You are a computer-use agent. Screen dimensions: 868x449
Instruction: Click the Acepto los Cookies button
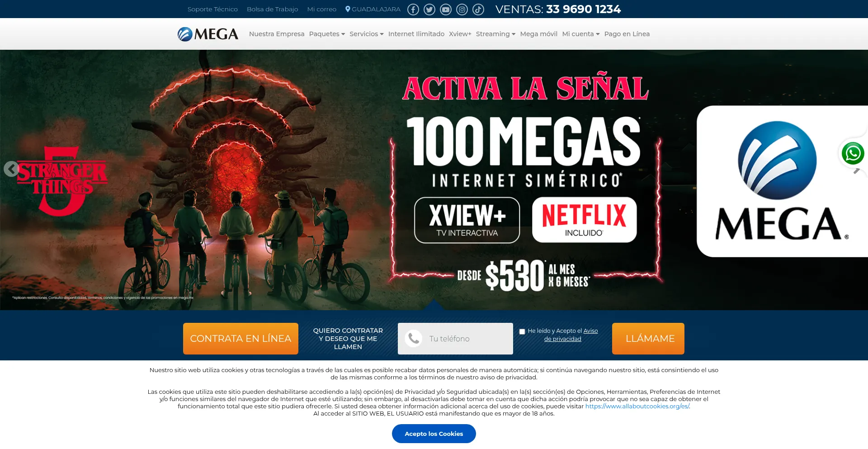coord(434,434)
